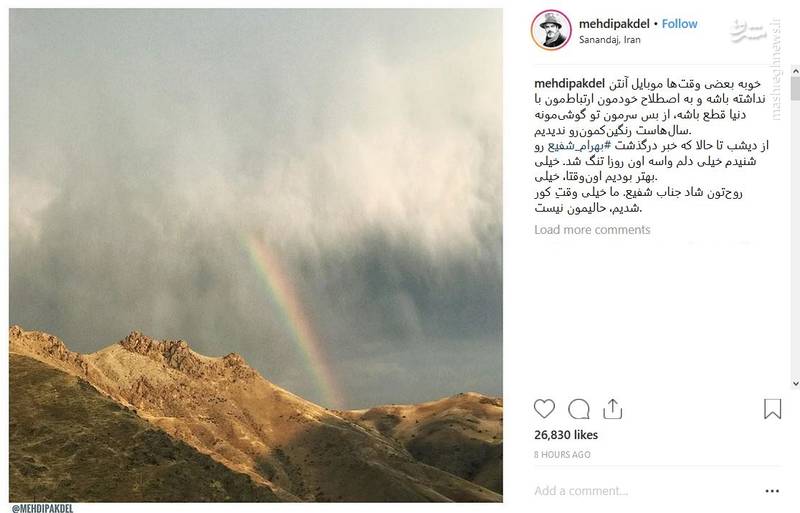Save the post with the bookmark icon
Image resolution: width=800 pixels, height=513 pixels.
click(772, 409)
